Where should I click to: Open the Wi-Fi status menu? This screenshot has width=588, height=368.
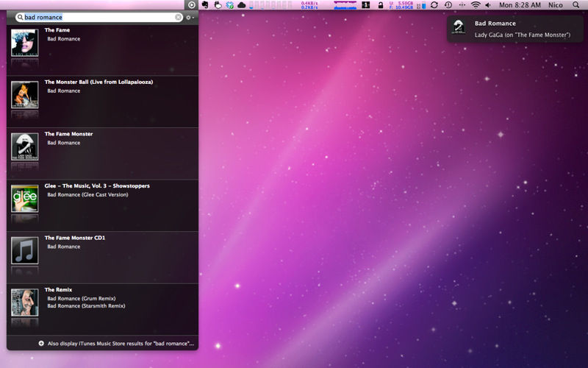[x=476, y=5]
